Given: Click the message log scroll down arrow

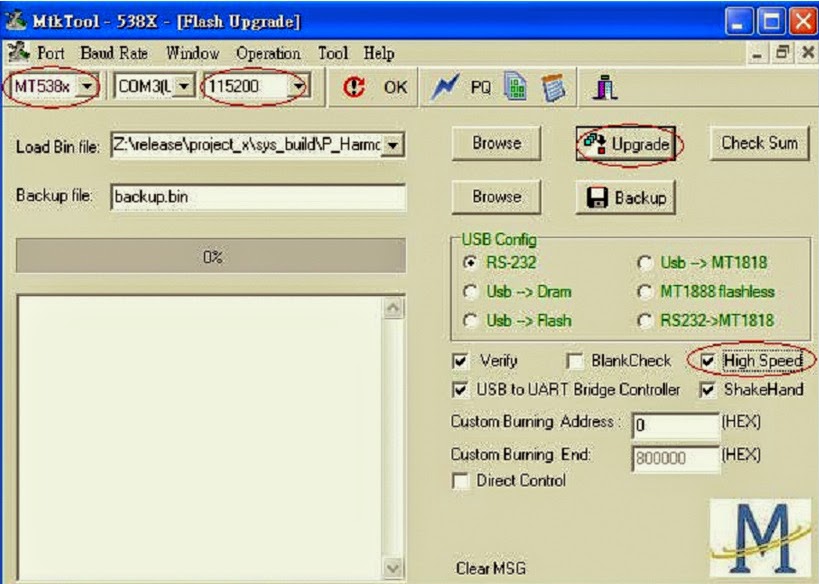Looking at the screenshot, I should [393, 568].
